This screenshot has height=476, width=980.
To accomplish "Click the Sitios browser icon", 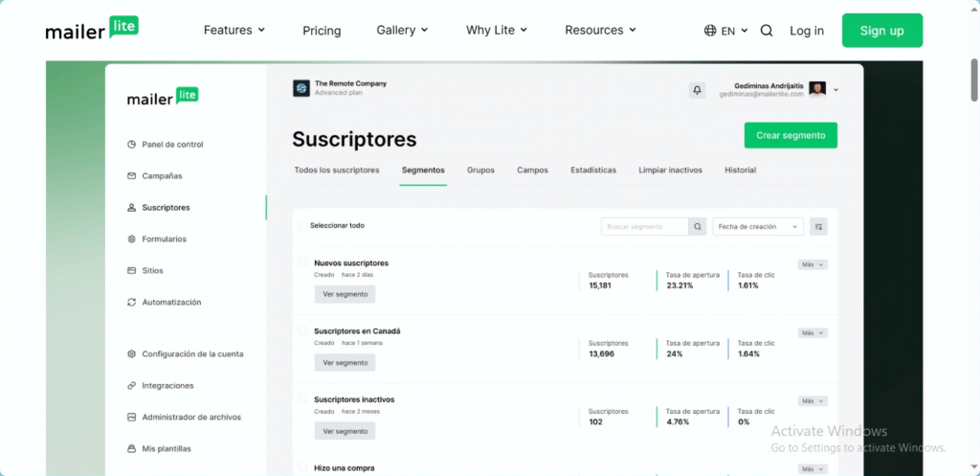I will pyautogui.click(x=131, y=271).
